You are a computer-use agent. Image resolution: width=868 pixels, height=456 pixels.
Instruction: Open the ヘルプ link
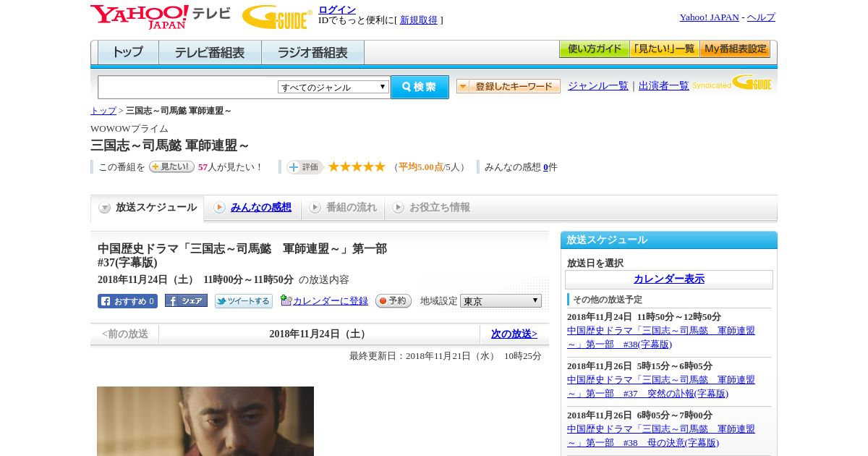coord(761,17)
